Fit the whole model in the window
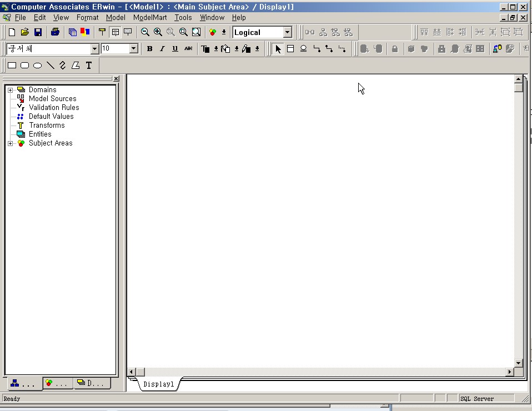 coord(197,32)
